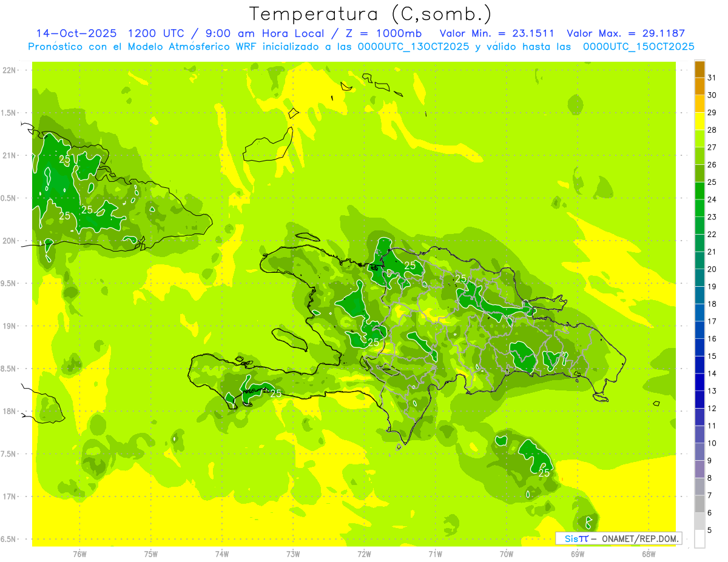Screen dimensions: 728x562
Task: Select the green colorbar swatch between 24 and 25
Action: [699, 191]
